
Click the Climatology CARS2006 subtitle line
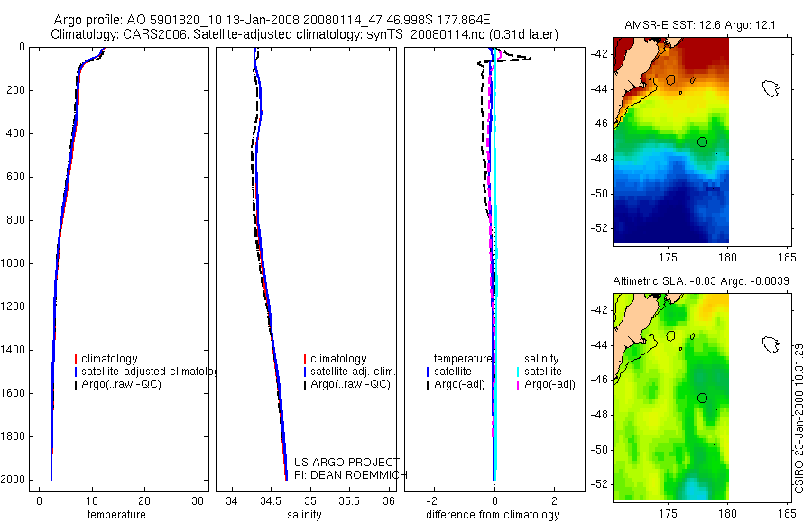point(305,34)
